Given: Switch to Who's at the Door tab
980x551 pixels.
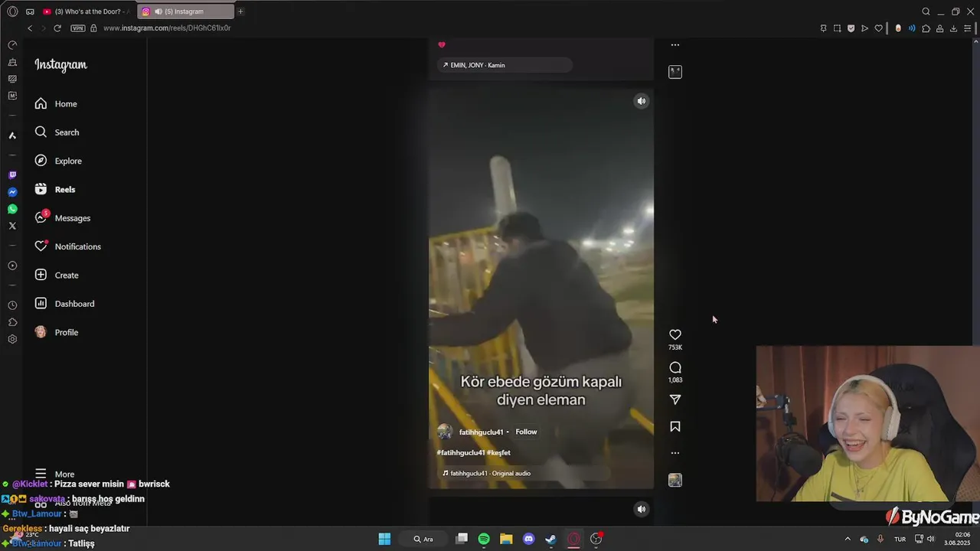Looking at the screenshot, I should click(x=87, y=11).
